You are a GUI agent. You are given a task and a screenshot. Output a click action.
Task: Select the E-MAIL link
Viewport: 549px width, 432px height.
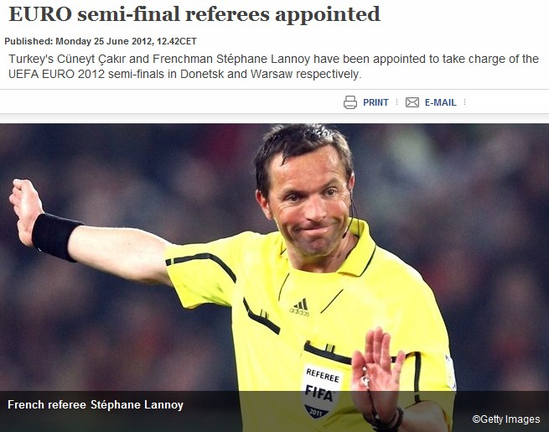point(440,103)
